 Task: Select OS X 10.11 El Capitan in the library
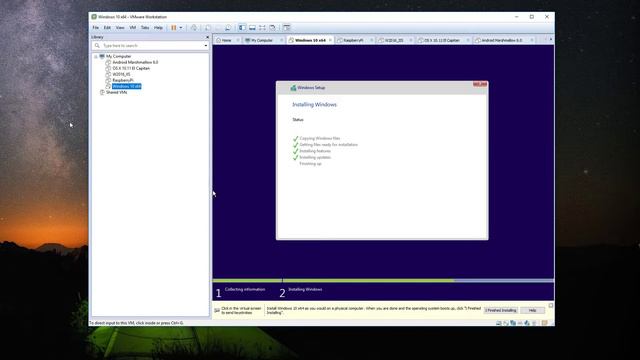[131, 69]
